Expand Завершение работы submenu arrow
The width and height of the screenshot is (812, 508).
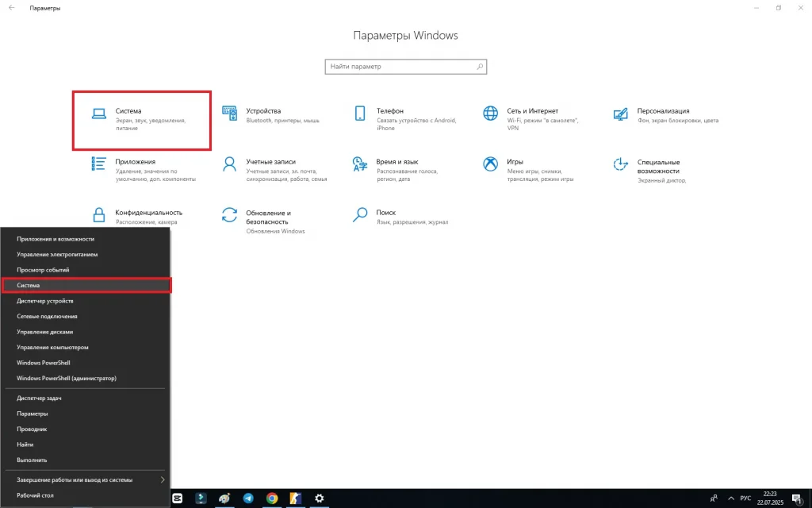point(162,479)
